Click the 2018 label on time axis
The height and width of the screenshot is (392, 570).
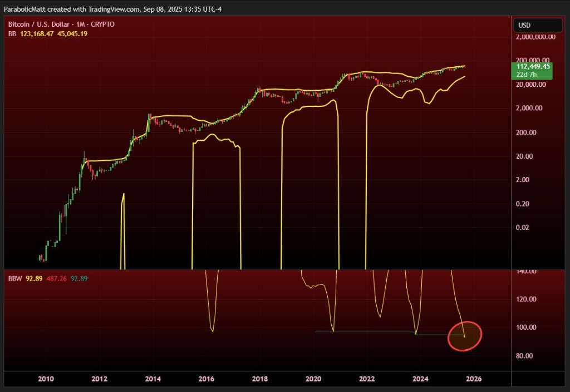tap(259, 379)
